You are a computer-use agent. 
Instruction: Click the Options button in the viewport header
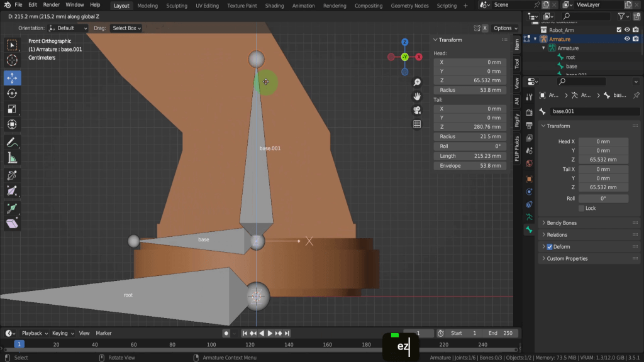point(505,28)
